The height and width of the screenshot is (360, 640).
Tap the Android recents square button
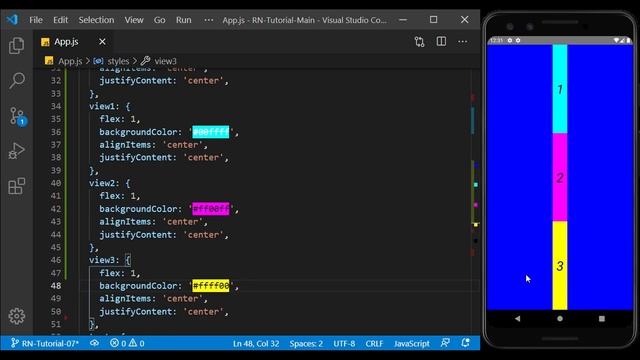[x=602, y=318]
